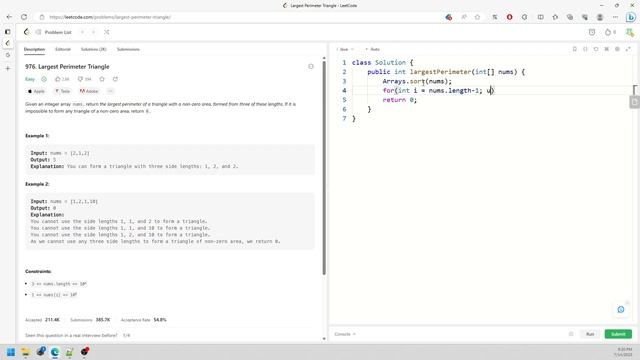Open the Bing Copilot sidebar icon

(x=631, y=17)
